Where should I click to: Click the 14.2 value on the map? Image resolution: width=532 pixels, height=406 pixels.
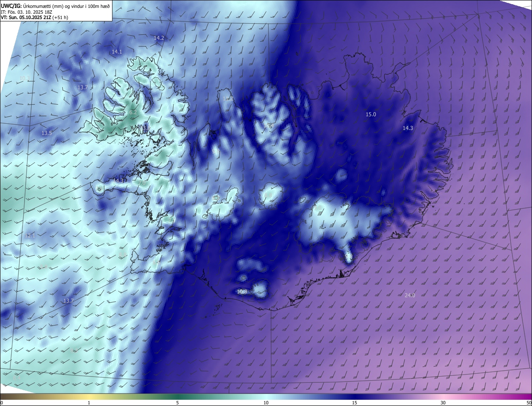click(159, 38)
